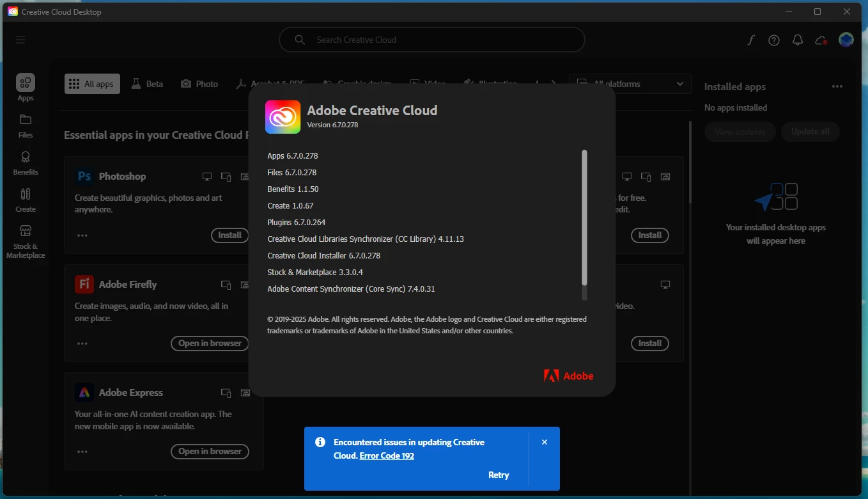Open the fonts icon in the header
Viewport: 868px width, 499px height.
click(751, 40)
